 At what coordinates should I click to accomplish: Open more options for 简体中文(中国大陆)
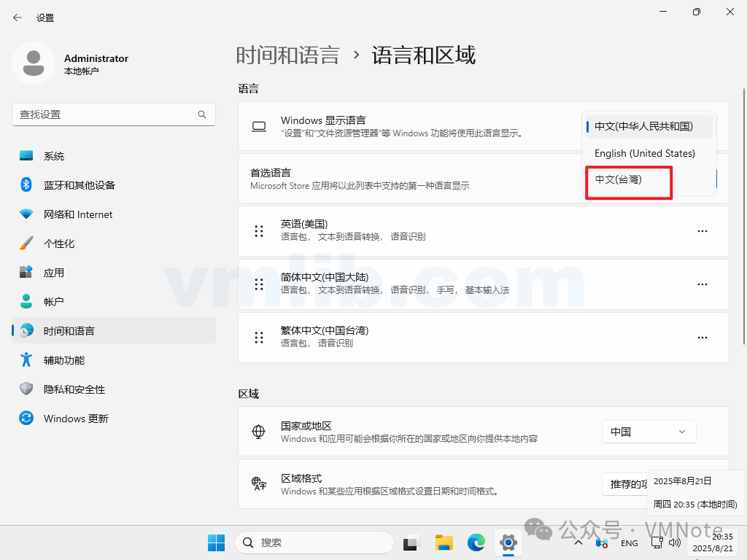[702, 284]
